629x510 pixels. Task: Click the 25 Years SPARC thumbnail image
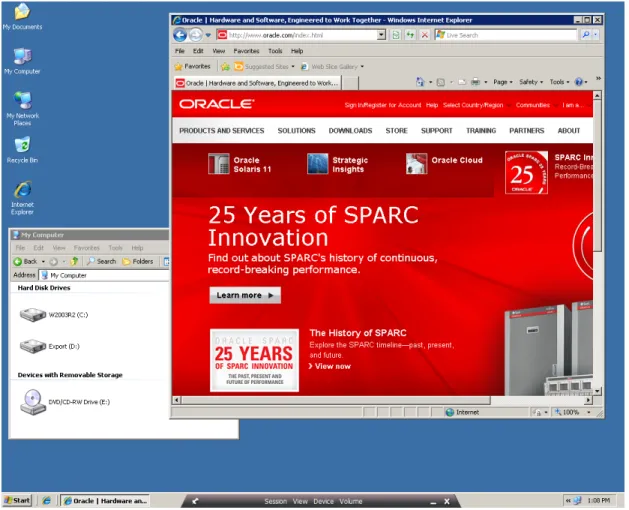254,360
